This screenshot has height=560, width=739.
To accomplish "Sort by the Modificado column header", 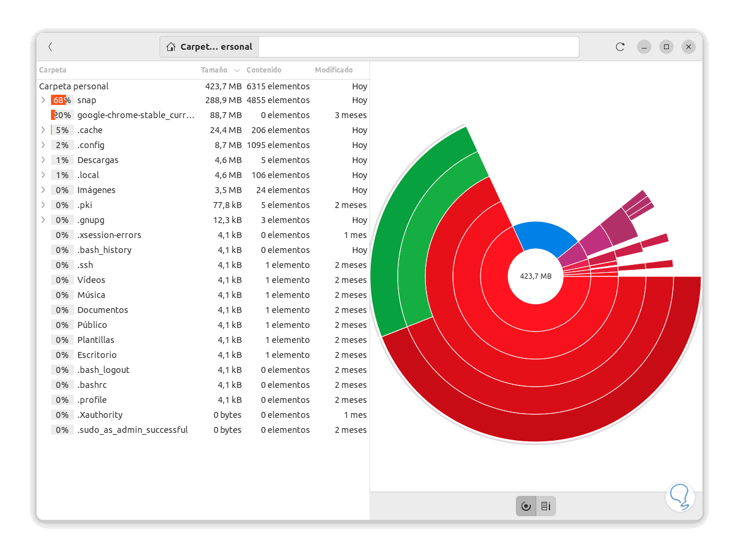I will pos(334,70).
